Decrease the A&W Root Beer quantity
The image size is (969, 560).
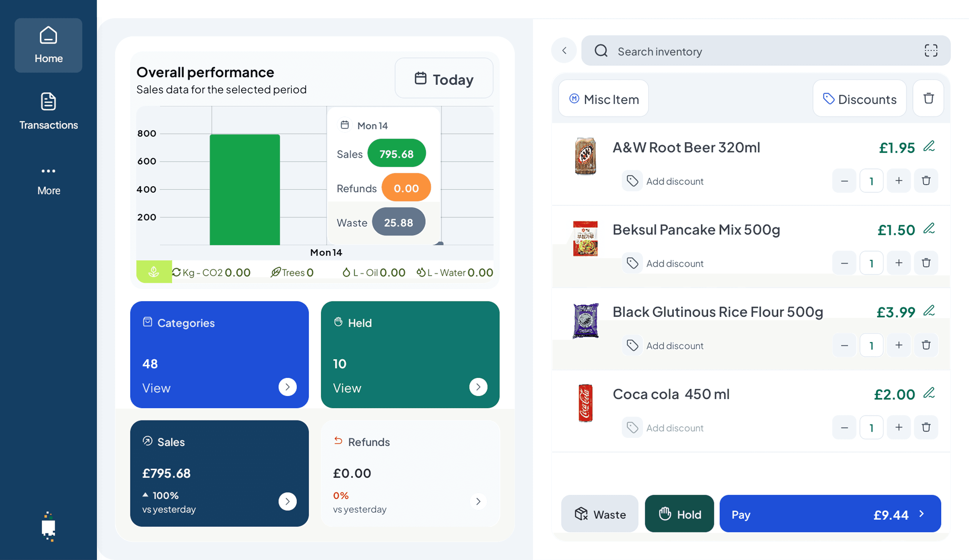(844, 181)
